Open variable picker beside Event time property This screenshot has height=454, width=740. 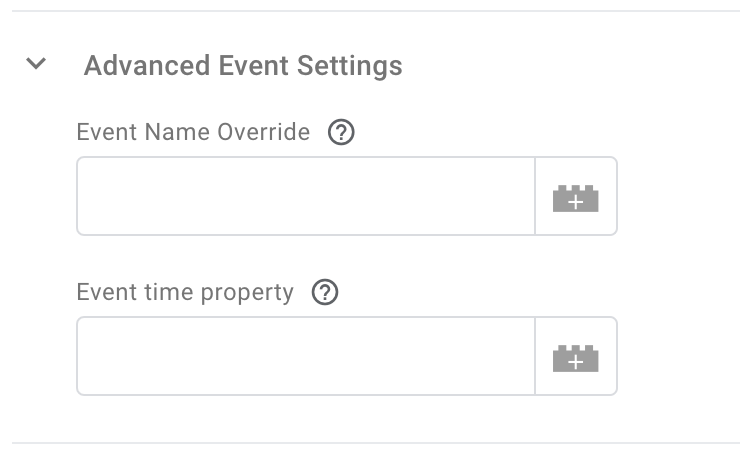[x=576, y=357]
